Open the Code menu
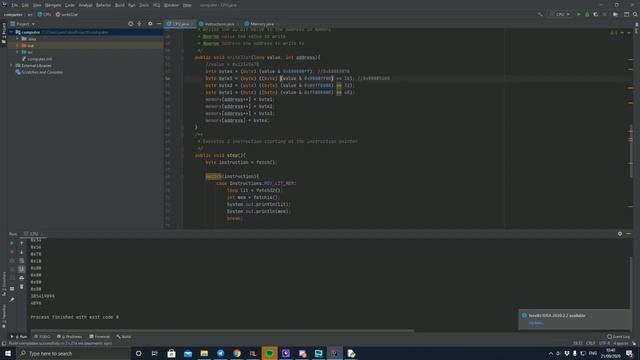 (70, 5)
